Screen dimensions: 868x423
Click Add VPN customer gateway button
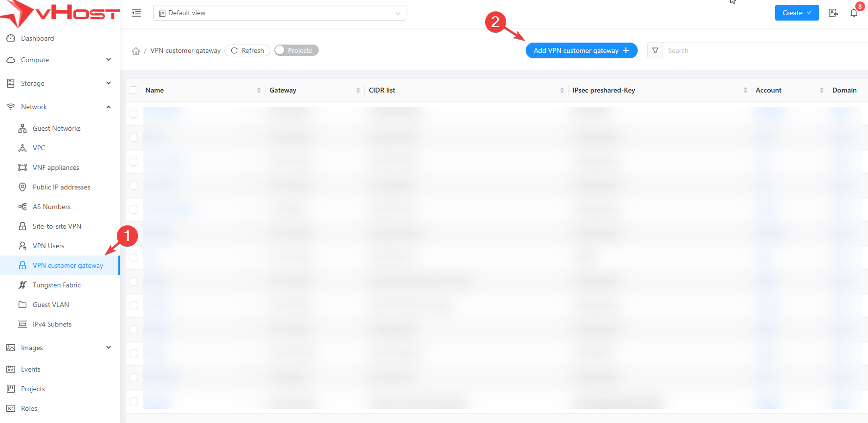(x=581, y=50)
